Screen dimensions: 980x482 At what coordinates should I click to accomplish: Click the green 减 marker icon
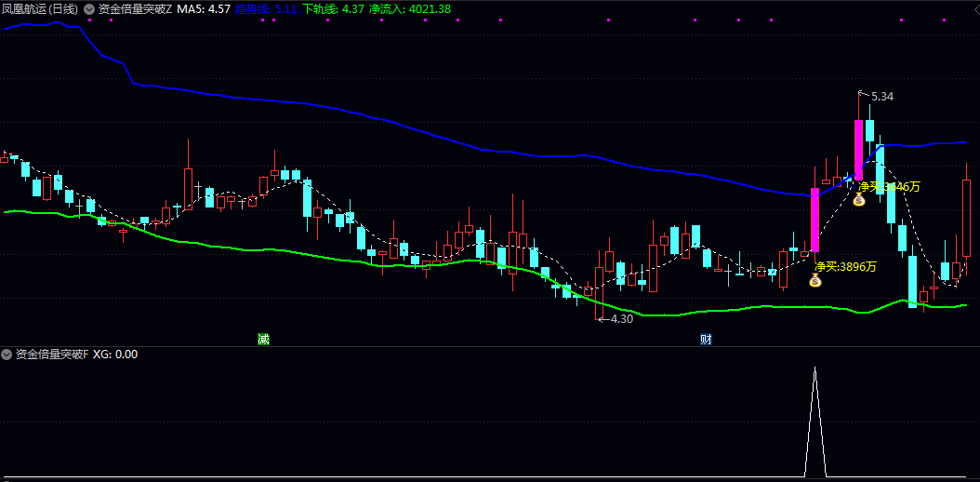pos(264,338)
